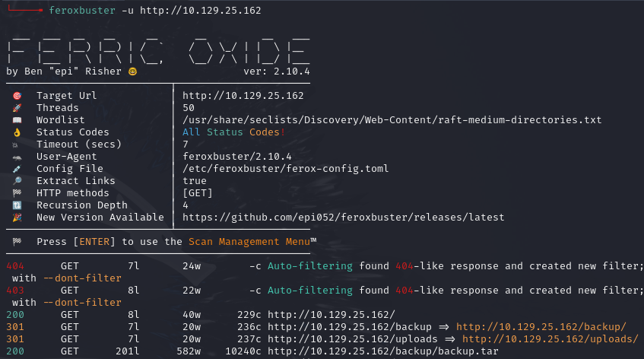Screen dimensions: 644x359
Task: Open the http://10.129.25.162/backup/ redirect link
Action: 541,327
